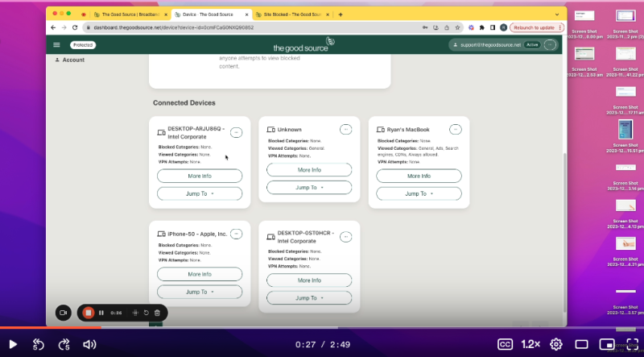This screenshot has width=644, height=357.
Task: Enter fullscreen video mode
Action: (x=632, y=344)
